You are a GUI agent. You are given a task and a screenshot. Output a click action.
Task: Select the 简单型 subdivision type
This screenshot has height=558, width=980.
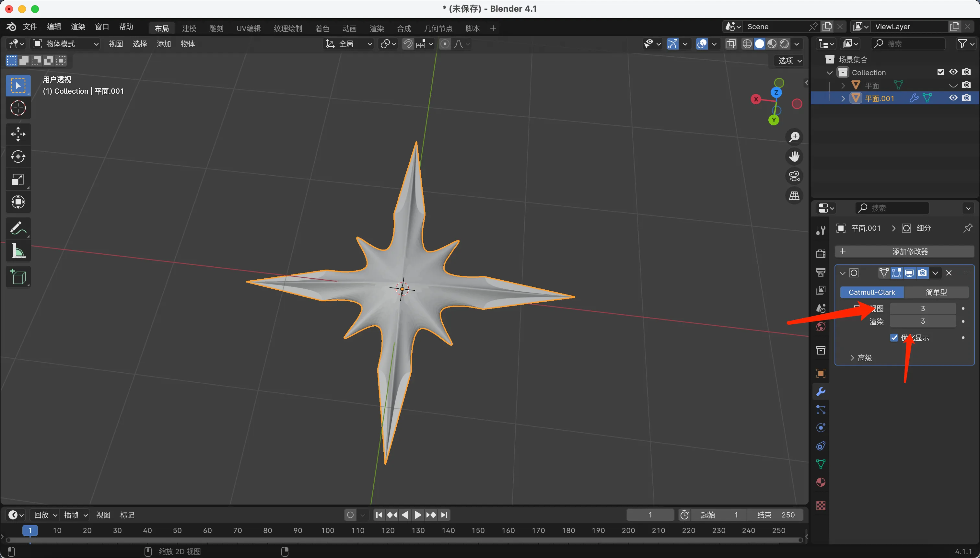(x=936, y=292)
